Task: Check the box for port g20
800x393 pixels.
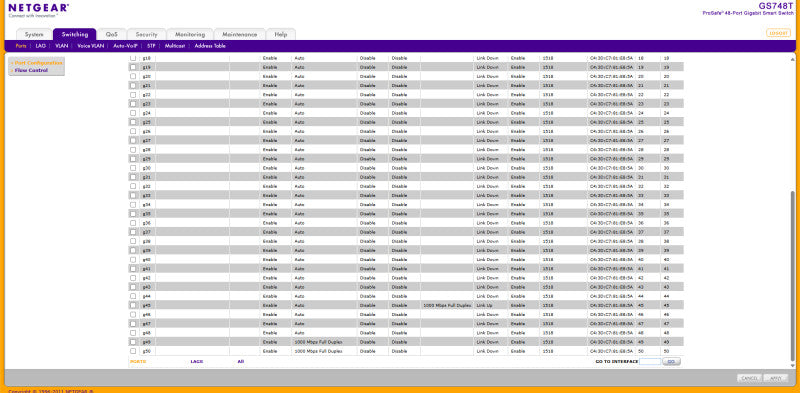Action: point(133,76)
